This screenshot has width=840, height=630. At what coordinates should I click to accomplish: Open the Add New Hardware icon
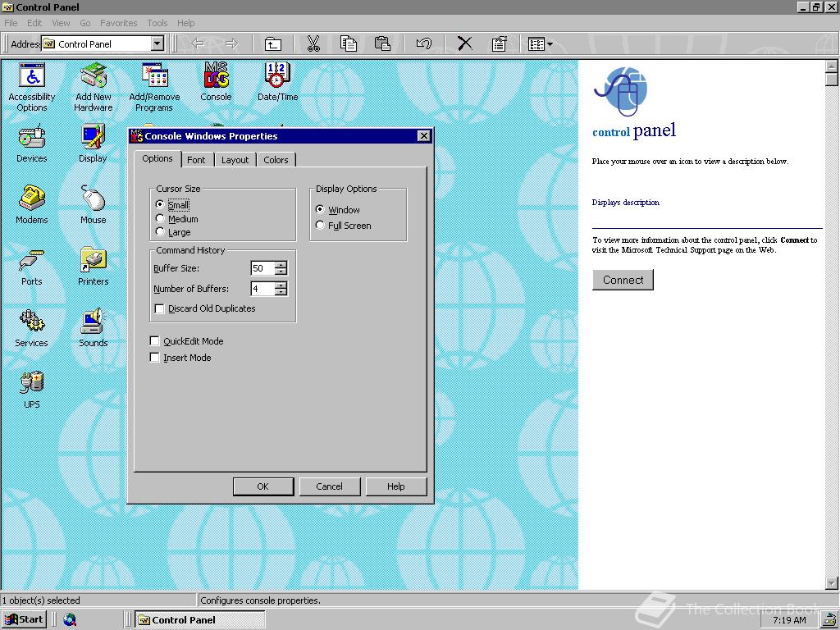[94, 87]
